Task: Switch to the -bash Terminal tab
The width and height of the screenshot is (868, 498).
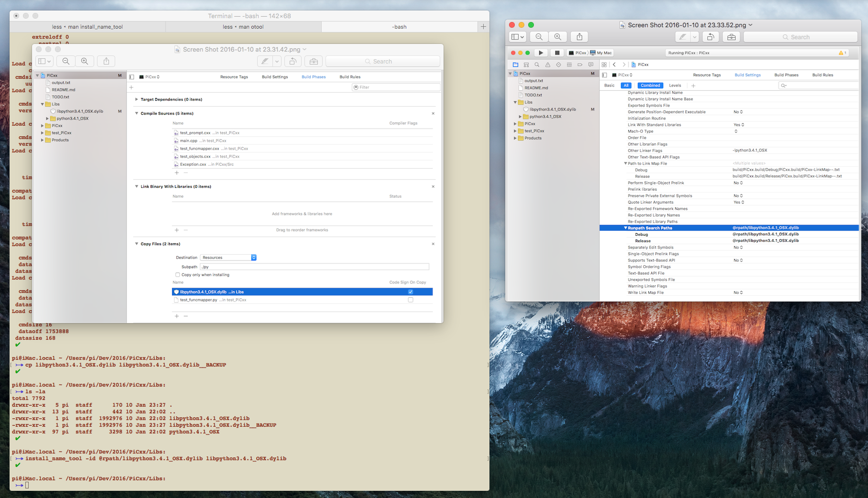Action: click(x=400, y=27)
